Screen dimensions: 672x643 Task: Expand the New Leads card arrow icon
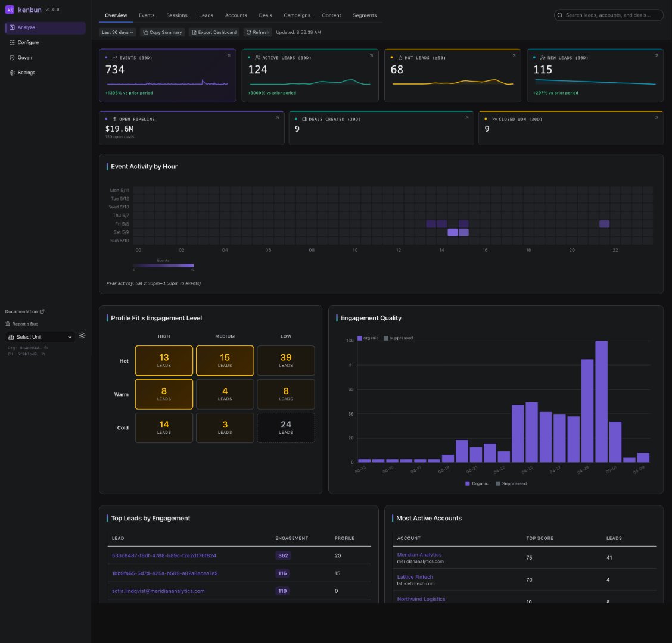pos(656,56)
